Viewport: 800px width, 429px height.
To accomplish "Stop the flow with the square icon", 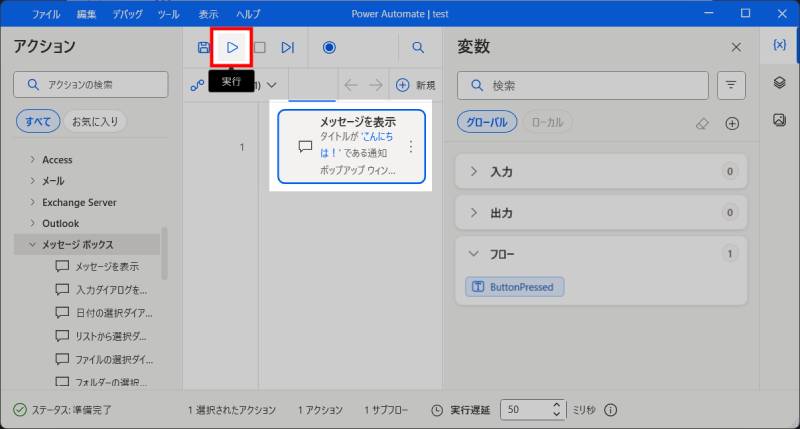I will (260, 47).
